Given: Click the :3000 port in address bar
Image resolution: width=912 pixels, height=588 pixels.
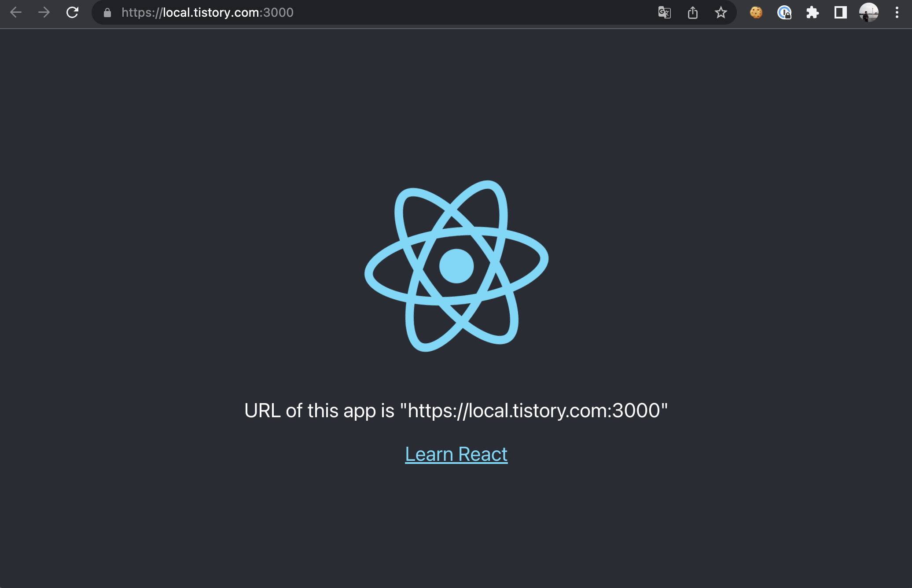Looking at the screenshot, I should pyautogui.click(x=277, y=12).
